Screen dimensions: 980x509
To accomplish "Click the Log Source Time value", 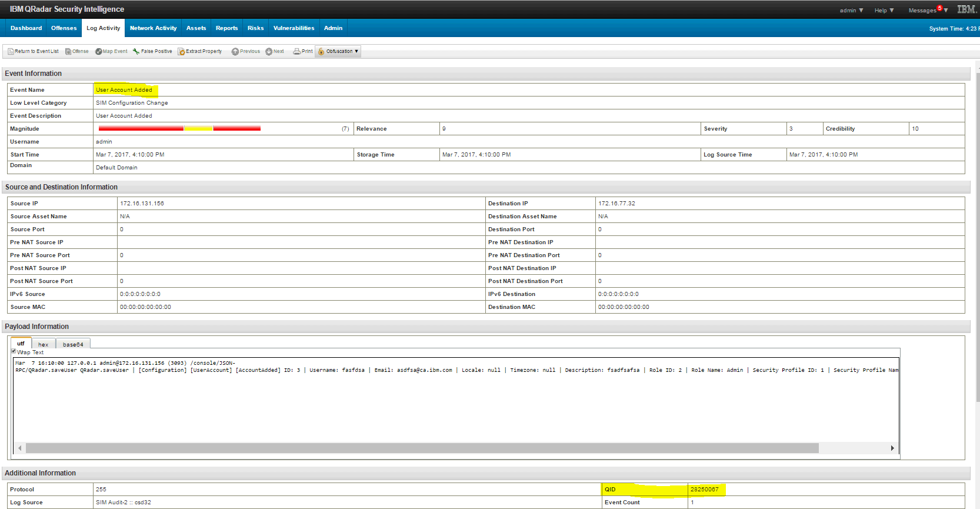I will (824, 155).
